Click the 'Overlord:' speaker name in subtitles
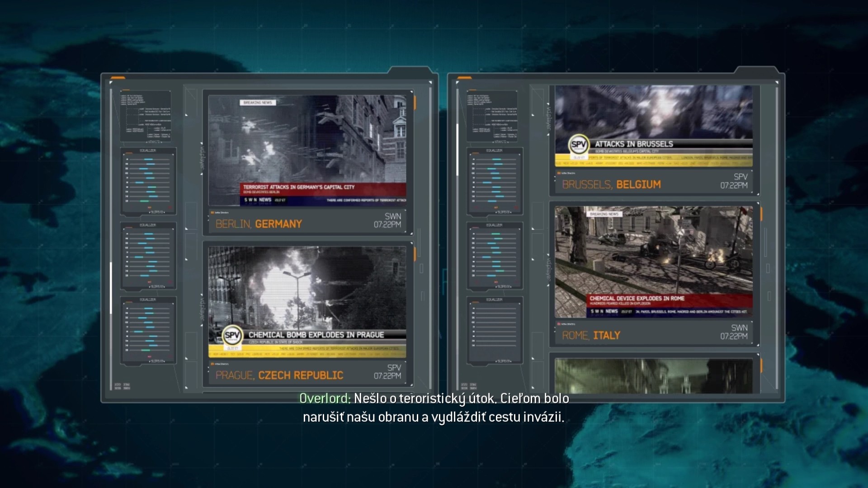The image size is (868, 488). point(325,398)
